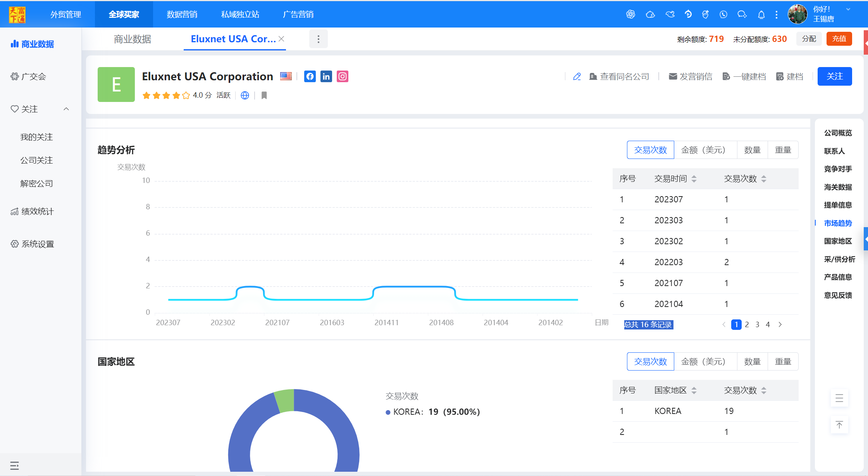Expand the user account dropdown arrow
868x476 pixels.
coord(848,9)
